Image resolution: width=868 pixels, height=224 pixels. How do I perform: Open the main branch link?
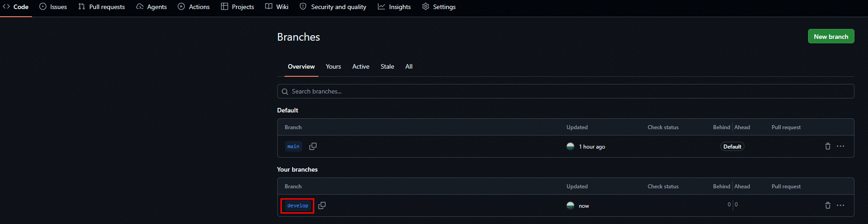(294, 146)
